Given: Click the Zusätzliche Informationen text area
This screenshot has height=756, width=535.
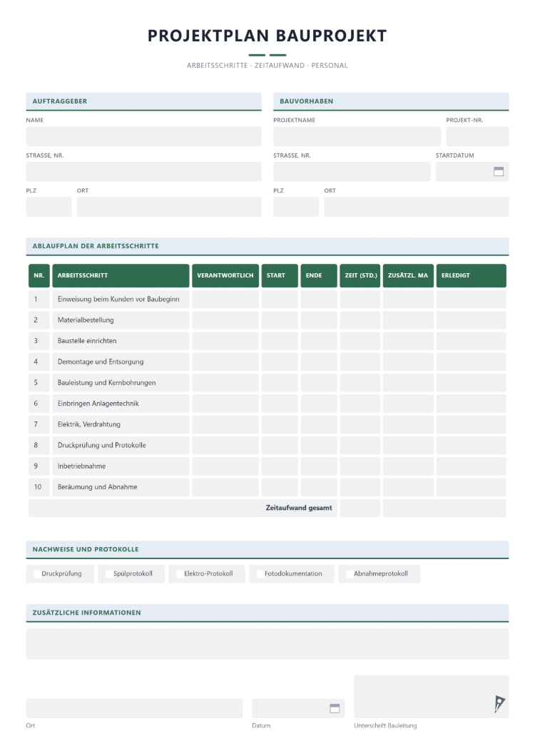Looking at the screenshot, I should click(x=267, y=643).
